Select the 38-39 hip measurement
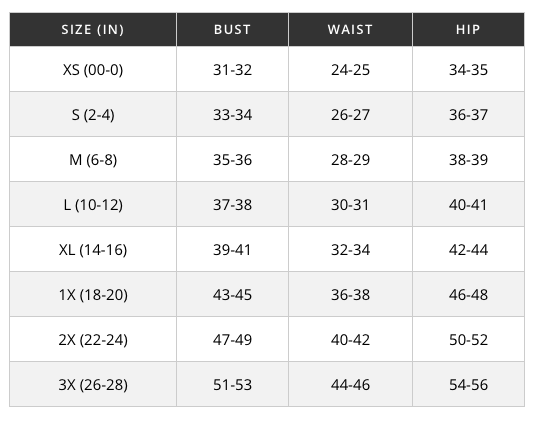This screenshot has height=427, width=536. point(468,160)
